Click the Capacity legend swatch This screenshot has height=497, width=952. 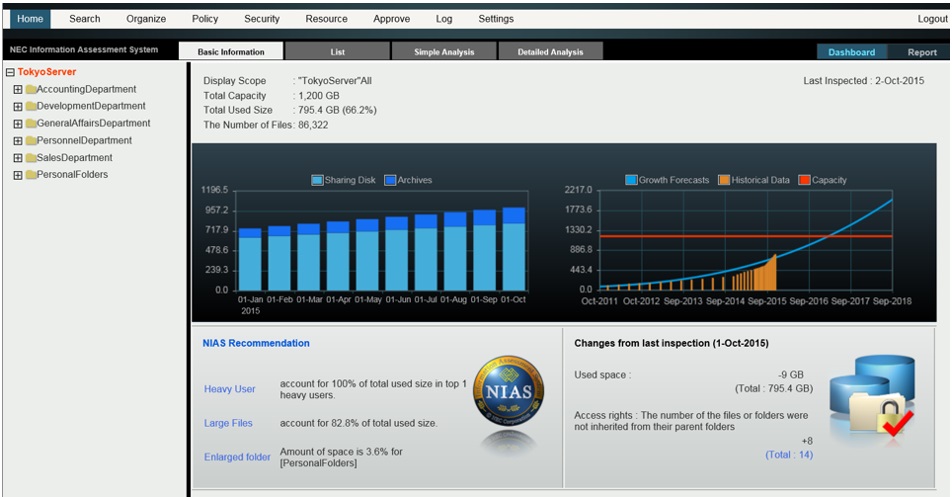(x=804, y=180)
